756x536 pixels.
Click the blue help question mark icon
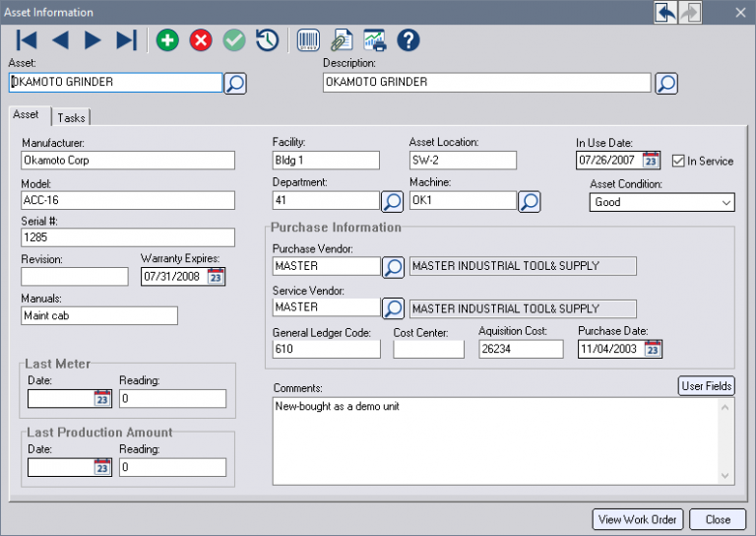tap(409, 40)
